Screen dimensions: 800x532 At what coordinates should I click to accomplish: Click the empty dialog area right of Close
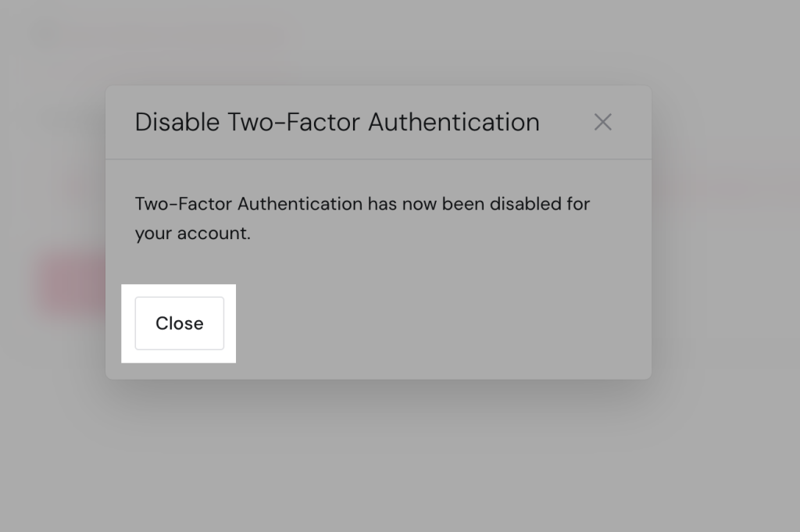[x=437, y=323]
